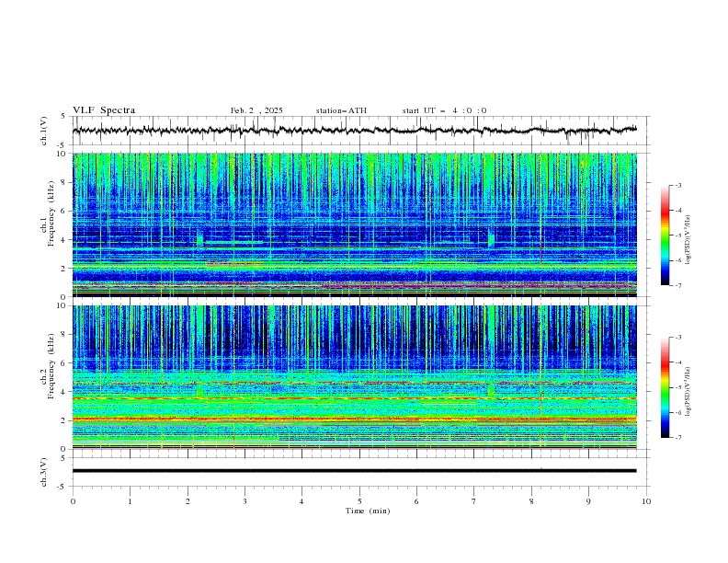Select the ch.2 "Frequency (kHz)" axis label

pos(51,364)
